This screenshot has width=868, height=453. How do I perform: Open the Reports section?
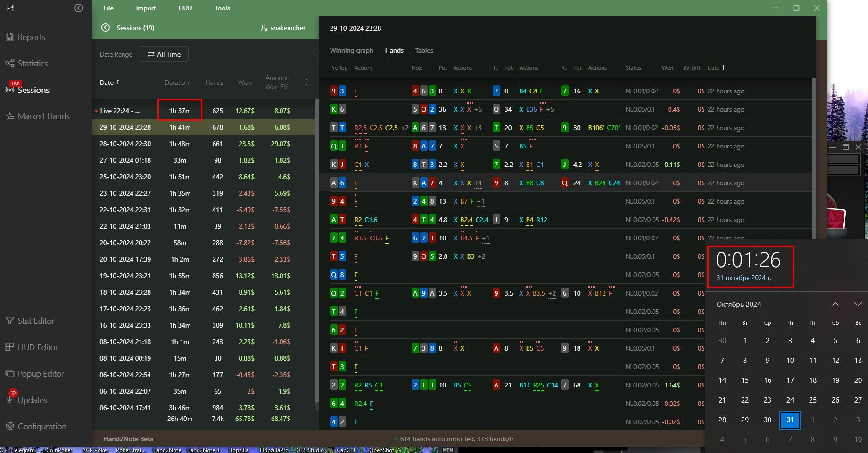click(26, 37)
